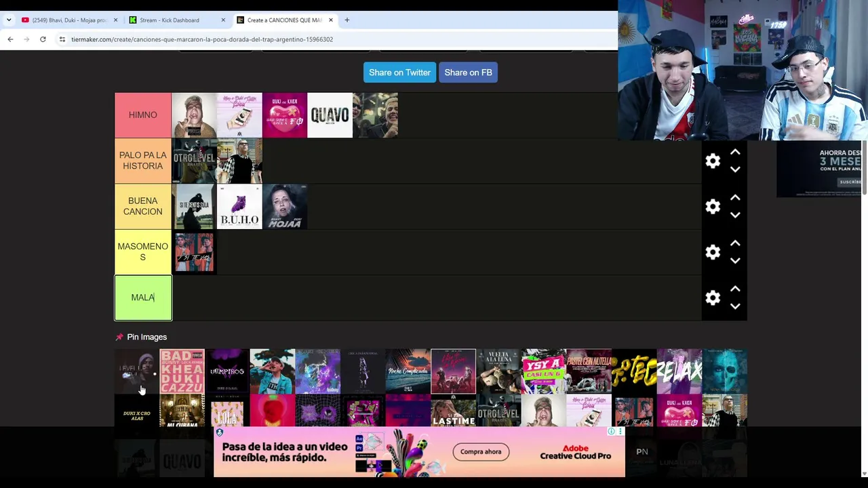Viewport: 868px width, 488px height.
Task: Select Si Te Sentis Sola cover
Action: (194, 206)
